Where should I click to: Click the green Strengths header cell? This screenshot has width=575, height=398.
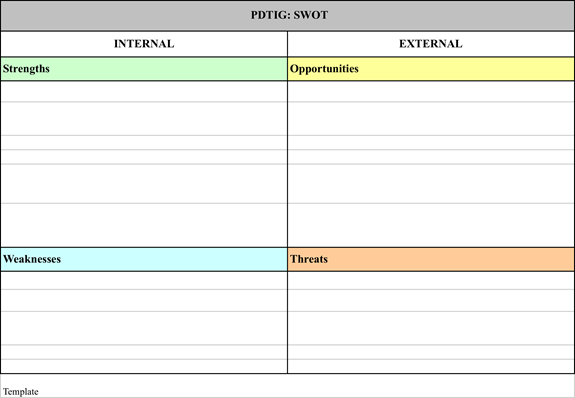tap(144, 69)
